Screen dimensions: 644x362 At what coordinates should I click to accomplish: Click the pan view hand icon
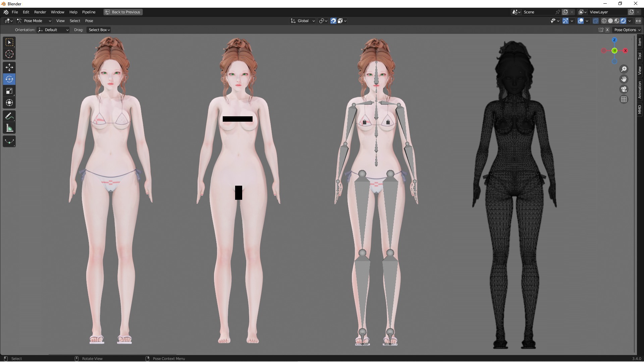(x=624, y=79)
